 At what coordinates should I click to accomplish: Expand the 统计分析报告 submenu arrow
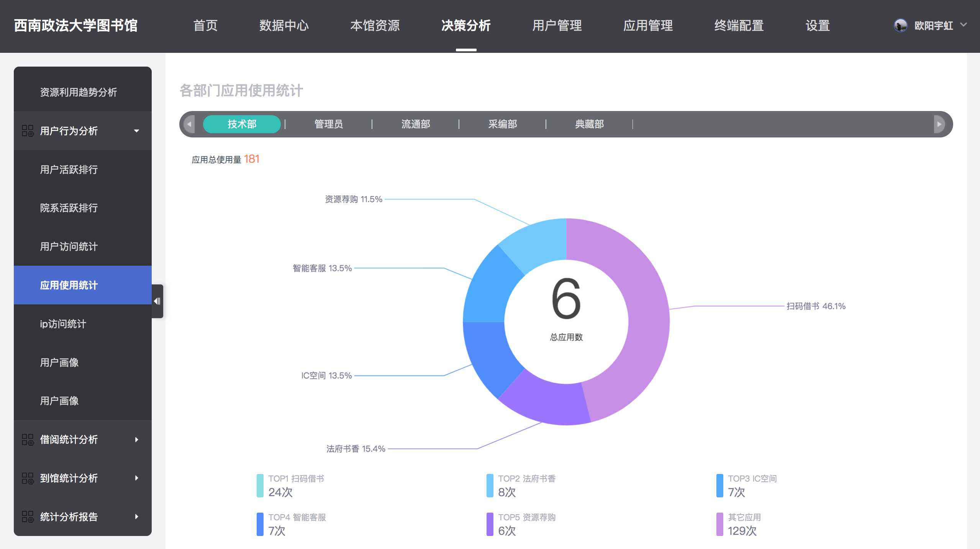point(136,517)
